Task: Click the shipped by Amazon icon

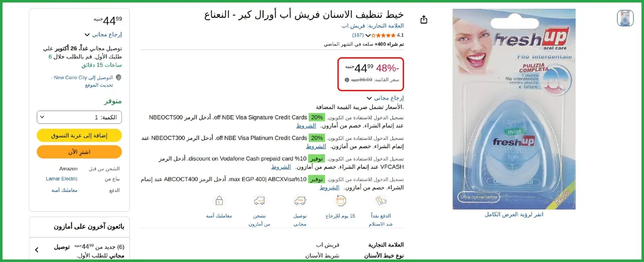Action: (259, 201)
